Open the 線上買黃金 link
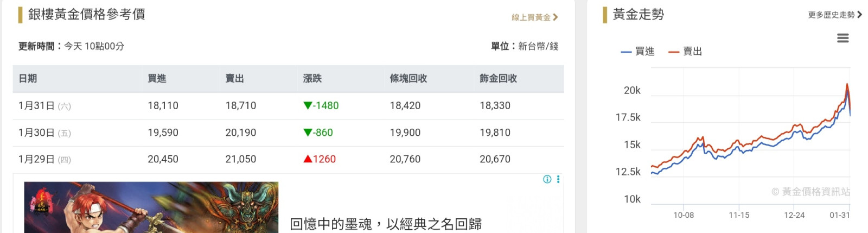Viewport: 868px width, 233px height. [534, 17]
